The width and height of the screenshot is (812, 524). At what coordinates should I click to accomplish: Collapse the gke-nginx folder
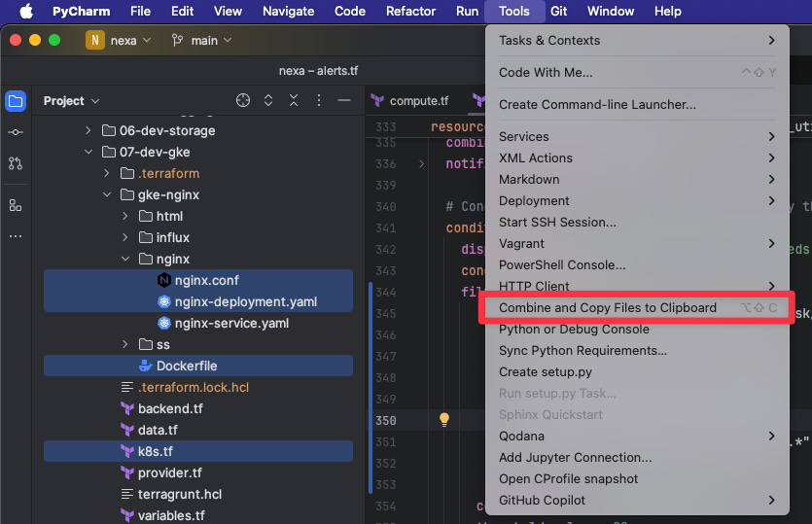[107, 194]
